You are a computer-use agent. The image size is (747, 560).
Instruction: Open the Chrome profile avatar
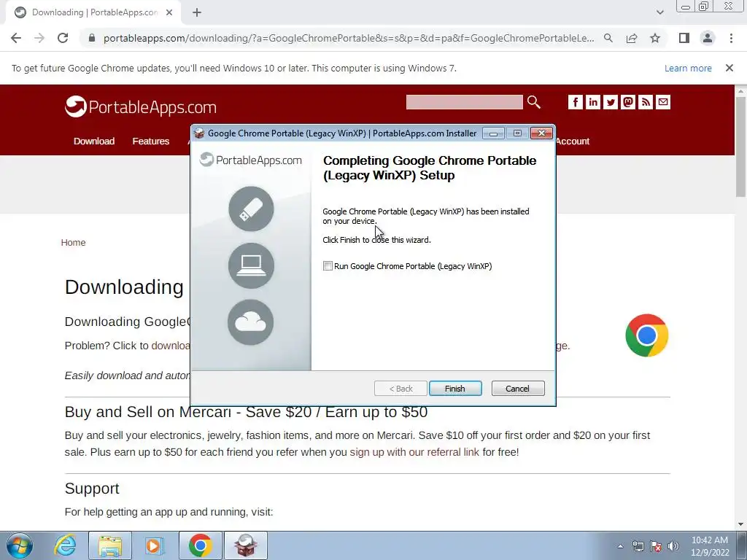pyautogui.click(x=708, y=38)
